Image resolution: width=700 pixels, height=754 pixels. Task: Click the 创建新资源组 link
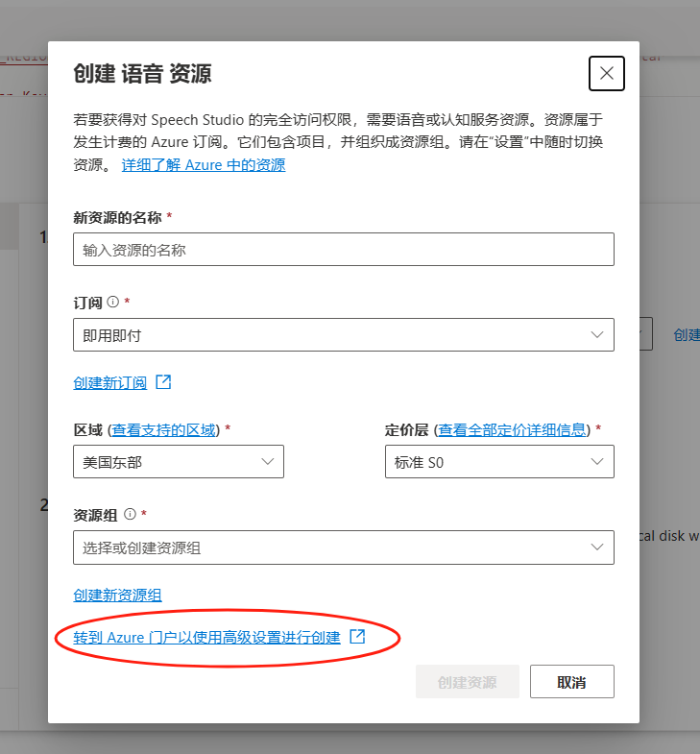[x=117, y=596]
